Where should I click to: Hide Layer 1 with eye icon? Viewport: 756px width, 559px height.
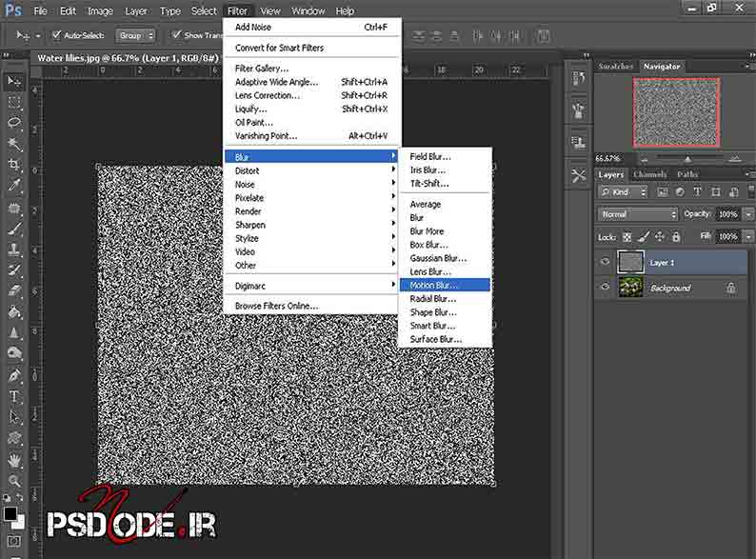(x=606, y=262)
